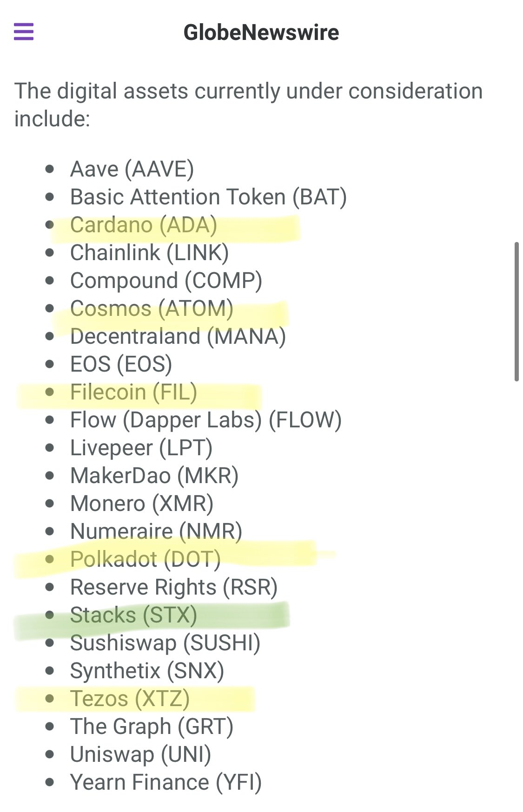Select The Graph (GRT) entry
The height and width of the screenshot is (812, 523).
[152, 727]
